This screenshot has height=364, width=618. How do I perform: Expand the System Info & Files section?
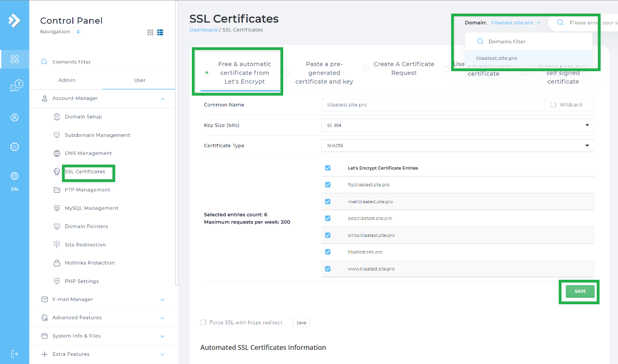(163, 336)
